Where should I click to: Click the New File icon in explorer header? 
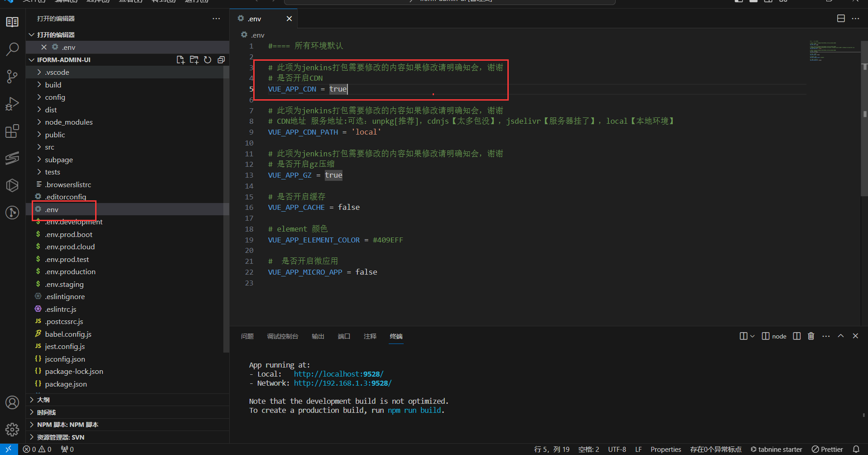(180, 60)
